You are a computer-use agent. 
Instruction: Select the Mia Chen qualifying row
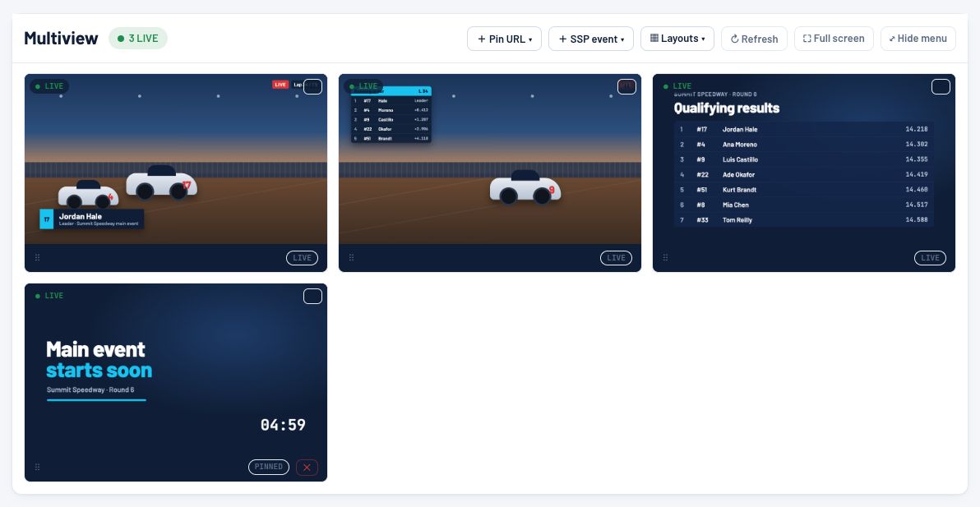pyautogui.click(x=804, y=205)
